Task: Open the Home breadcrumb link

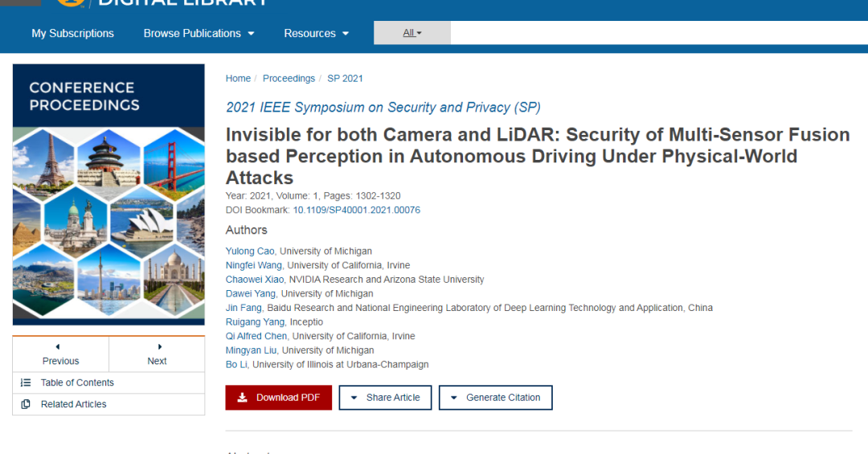Action: 238,79
